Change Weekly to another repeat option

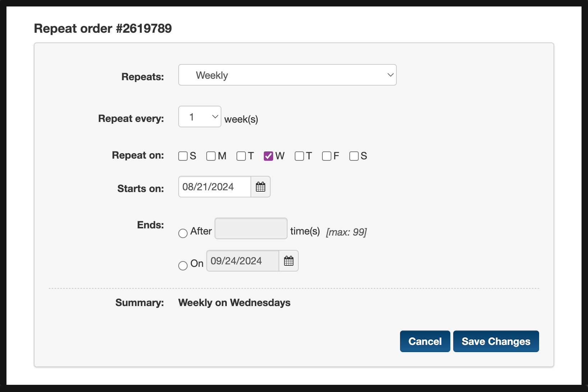tap(287, 75)
